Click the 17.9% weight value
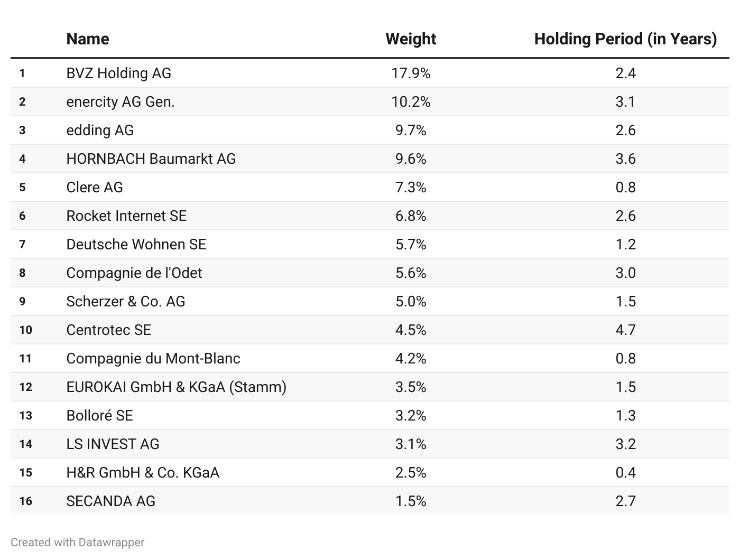The height and width of the screenshot is (560, 740). (x=411, y=73)
